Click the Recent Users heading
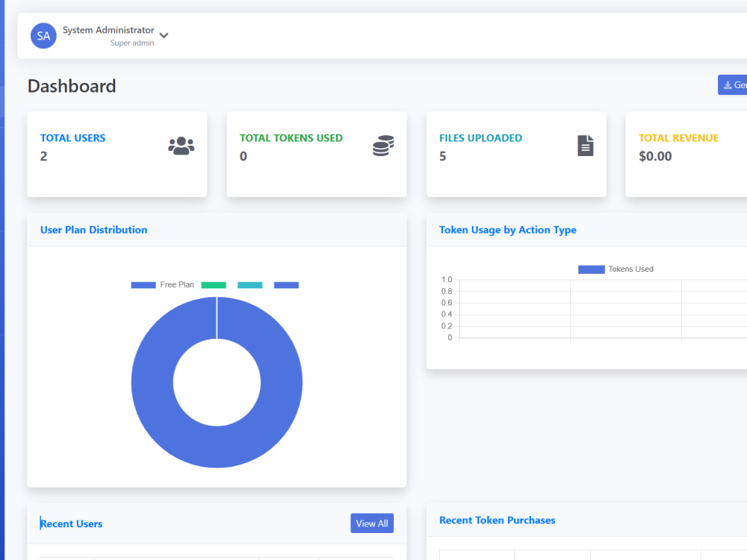Image resolution: width=747 pixels, height=560 pixels. coord(72,524)
